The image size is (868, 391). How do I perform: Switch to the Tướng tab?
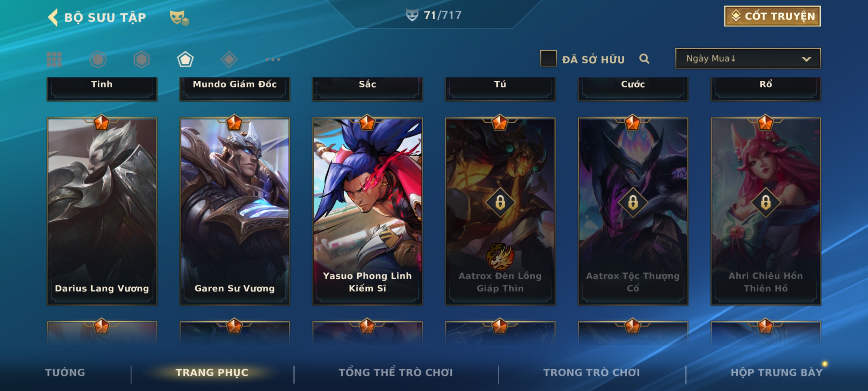click(65, 373)
